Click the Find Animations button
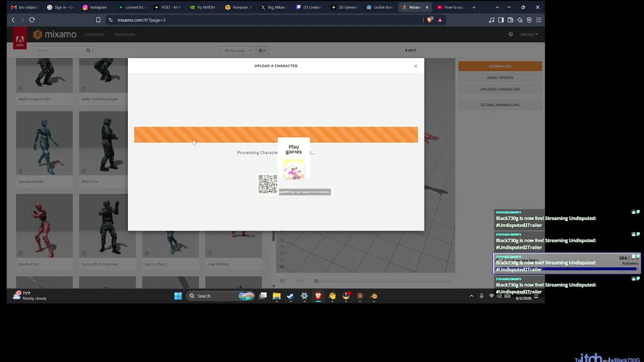This screenshot has height=362, width=644. (x=500, y=105)
